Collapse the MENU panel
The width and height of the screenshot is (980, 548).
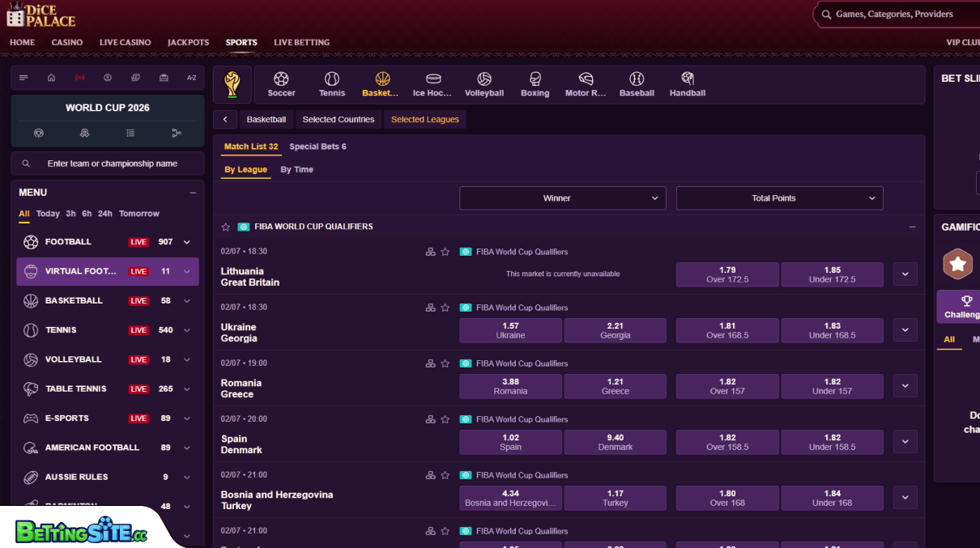[x=193, y=193]
